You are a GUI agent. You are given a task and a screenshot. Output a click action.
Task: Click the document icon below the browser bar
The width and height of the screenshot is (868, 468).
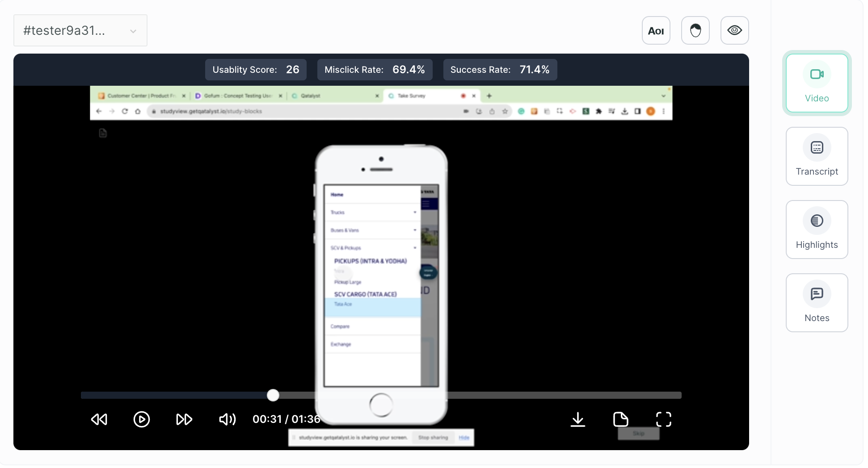click(103, 133)
